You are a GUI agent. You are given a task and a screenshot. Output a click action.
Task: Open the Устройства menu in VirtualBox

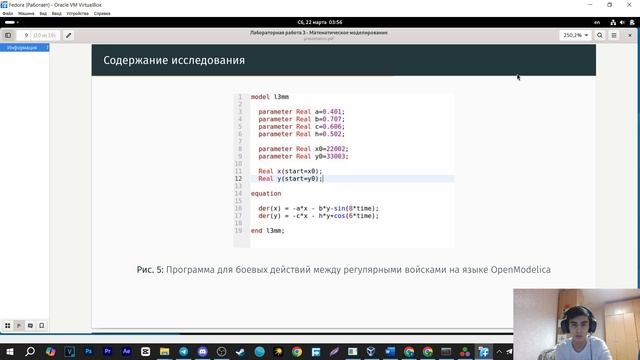pos(78,13)
